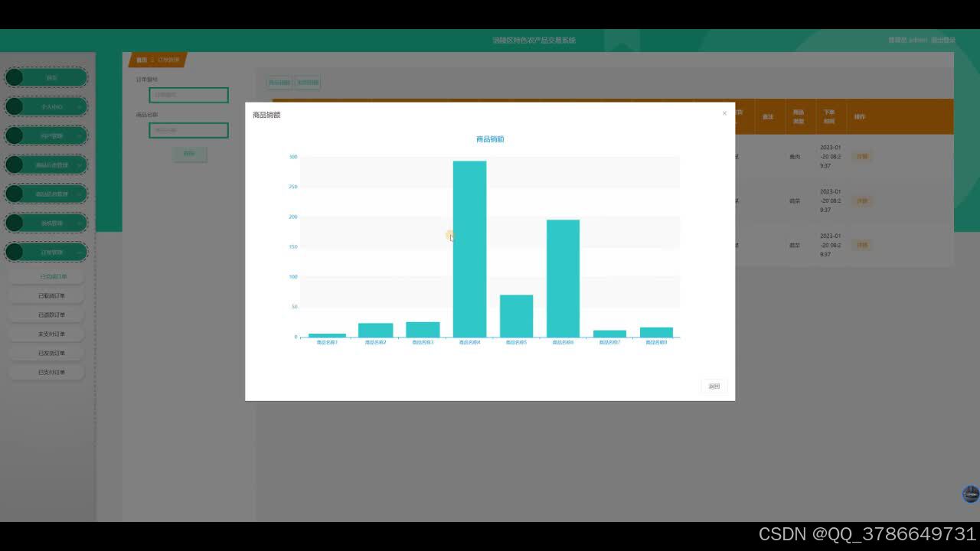Expand the fifth sidebar menu, 商品信息管理
Viewport: 980px width, 551px height.
(x=47, y=194)
